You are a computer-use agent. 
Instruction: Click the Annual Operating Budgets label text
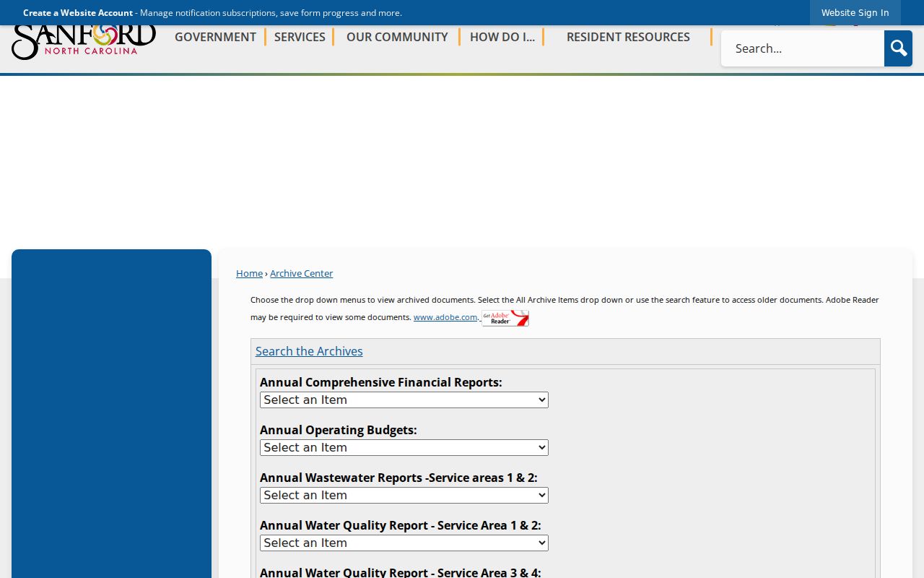point(338,430)
